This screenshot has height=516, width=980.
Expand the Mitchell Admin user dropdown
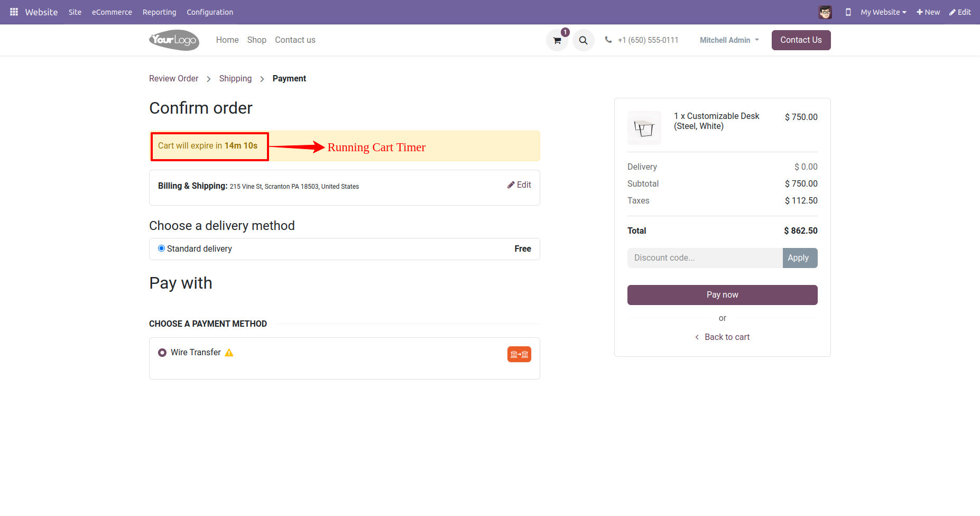click(x=729, y=40)
